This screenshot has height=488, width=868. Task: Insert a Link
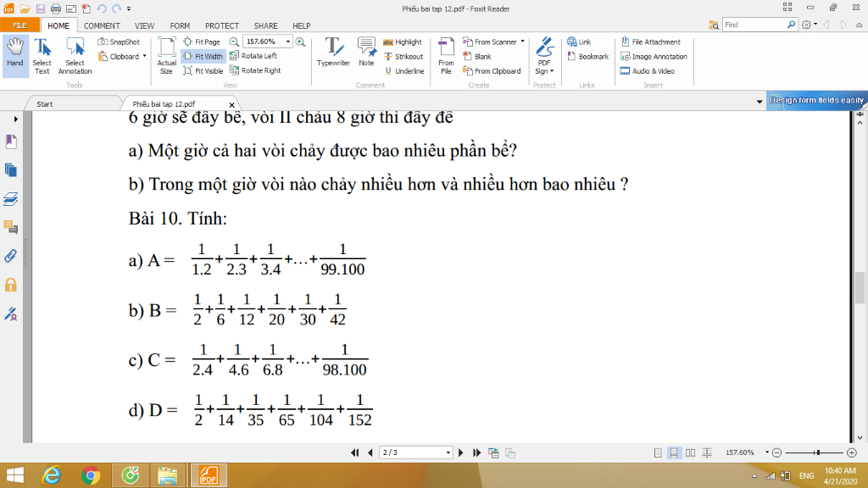(x=579, y=42)
